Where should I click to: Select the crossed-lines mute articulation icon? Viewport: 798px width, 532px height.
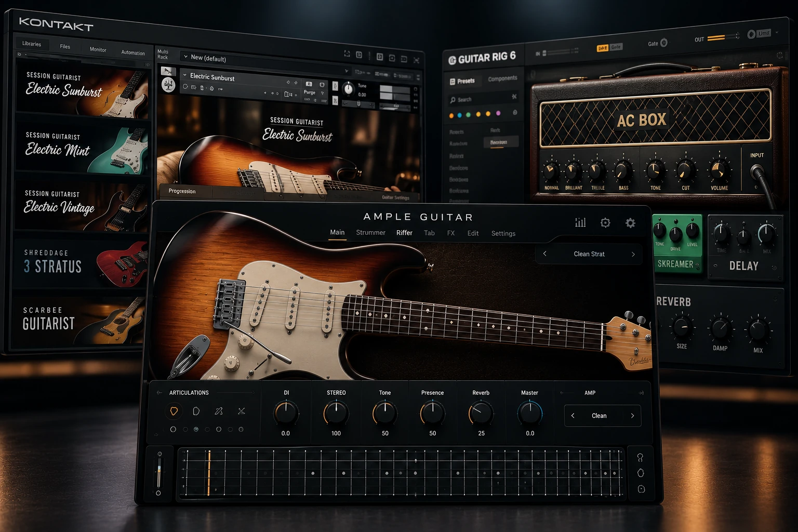(242, 411)
